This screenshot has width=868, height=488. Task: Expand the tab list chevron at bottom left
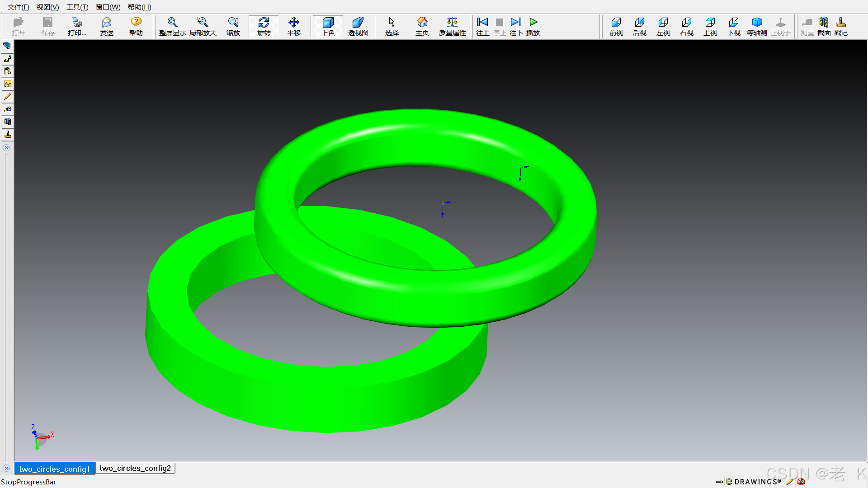[6, 468]
